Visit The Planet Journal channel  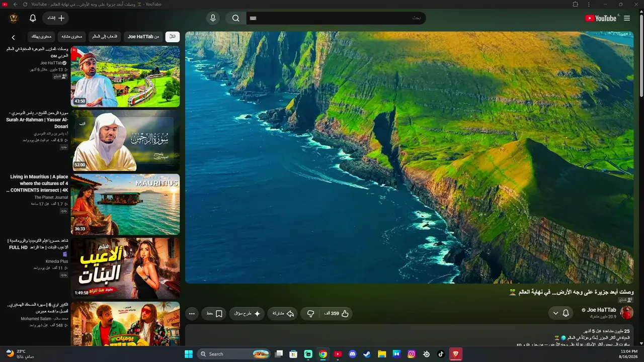tap(51, 198)
